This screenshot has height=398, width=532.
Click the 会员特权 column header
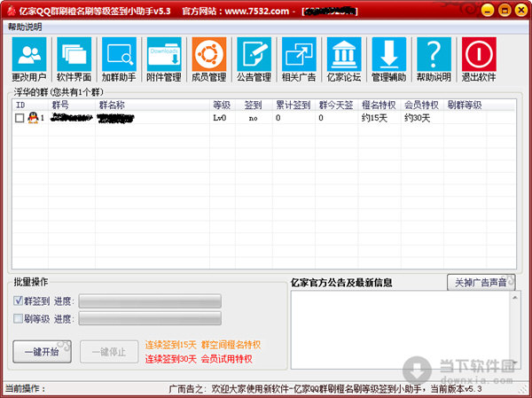[422, 105]
